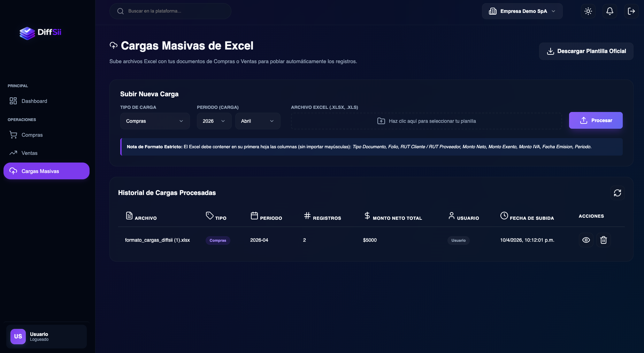
Task: Open the Tipo de Carga dropdown
Action: click(155, 121)
